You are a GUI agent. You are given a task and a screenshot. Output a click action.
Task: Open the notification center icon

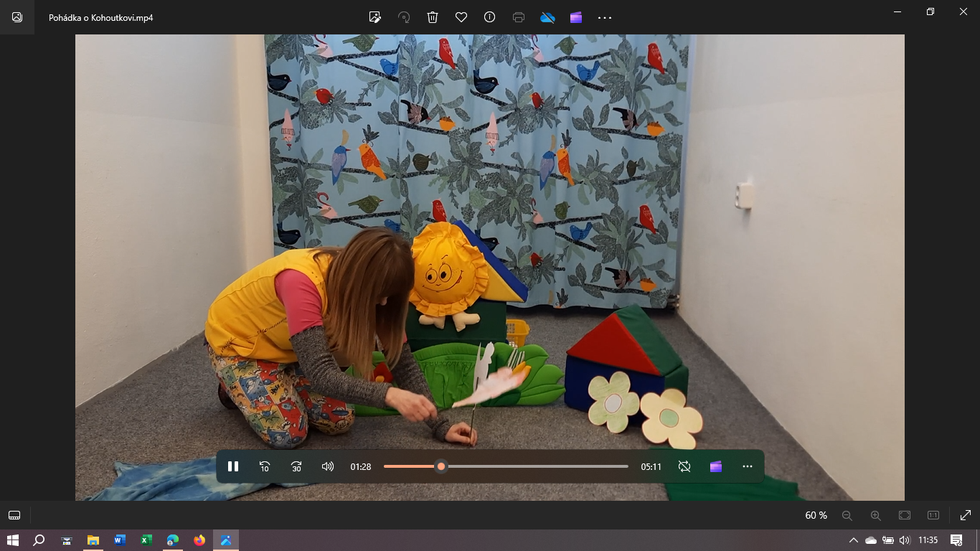coord(956,540)
